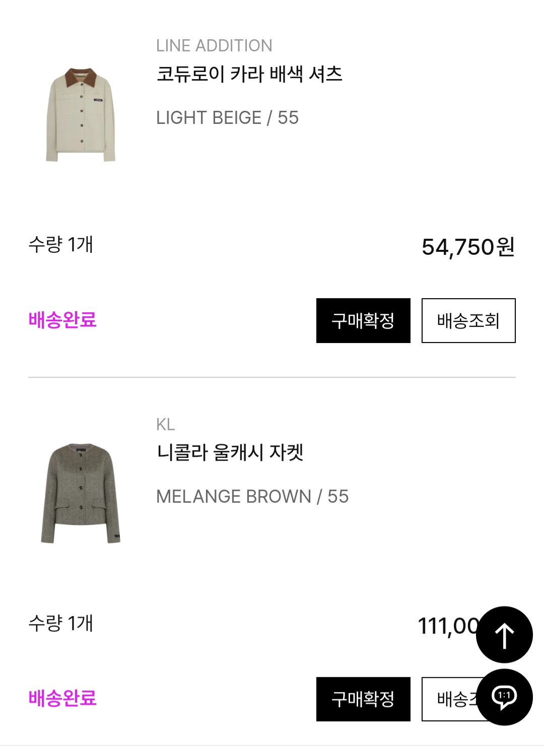The height and width of the screenshot is (756, 544).
Task: Open the 코듀로이 카라 배색 셔츠 product title
Action: [249, 74]
